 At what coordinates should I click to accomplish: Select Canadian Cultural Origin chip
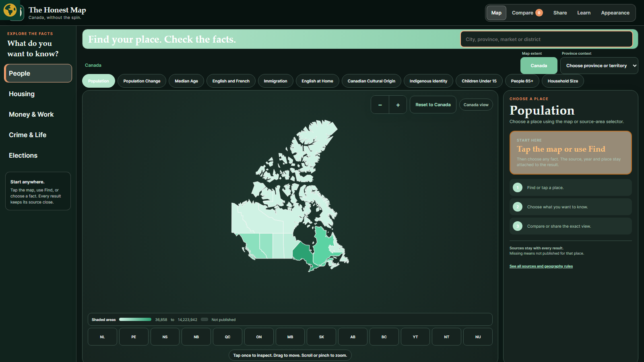[372, 81]
